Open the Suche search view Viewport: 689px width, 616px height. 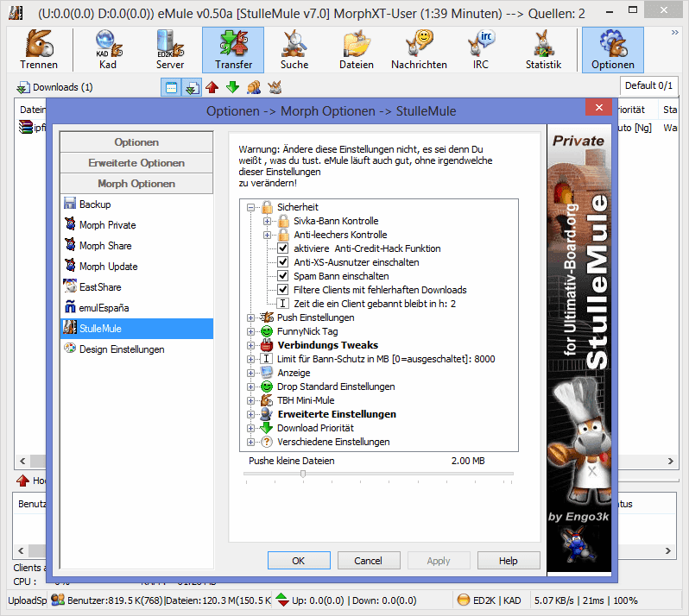[x=294, y=50]
